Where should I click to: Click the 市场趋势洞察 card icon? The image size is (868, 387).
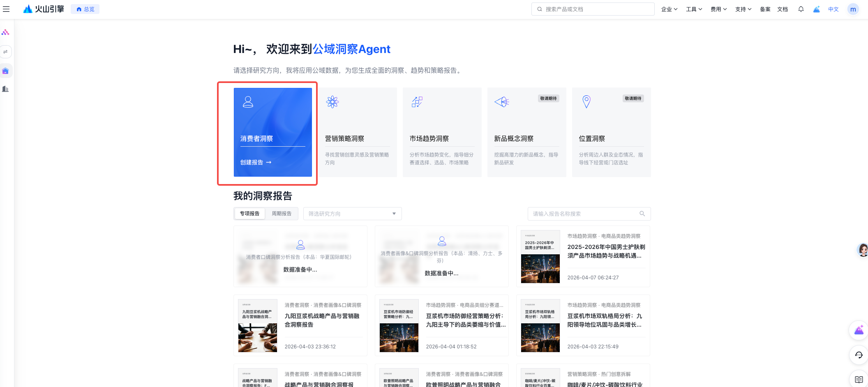(417, 101)
